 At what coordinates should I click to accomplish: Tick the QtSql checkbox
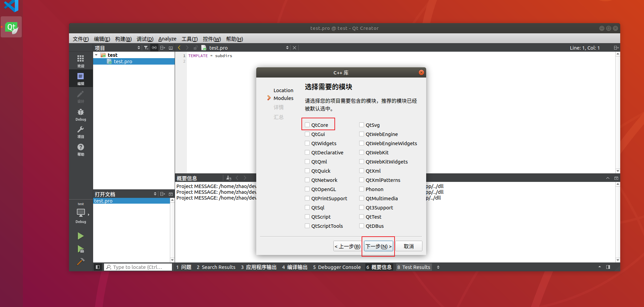307,207
